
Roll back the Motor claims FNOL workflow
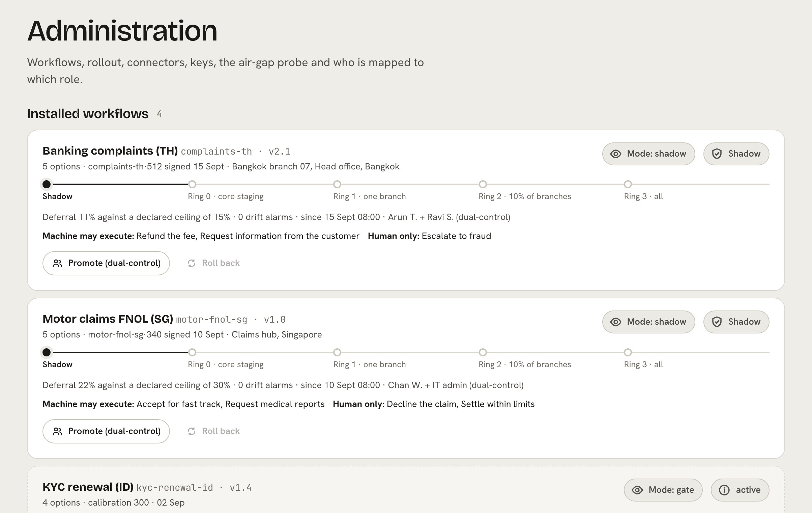coord(213,431)
